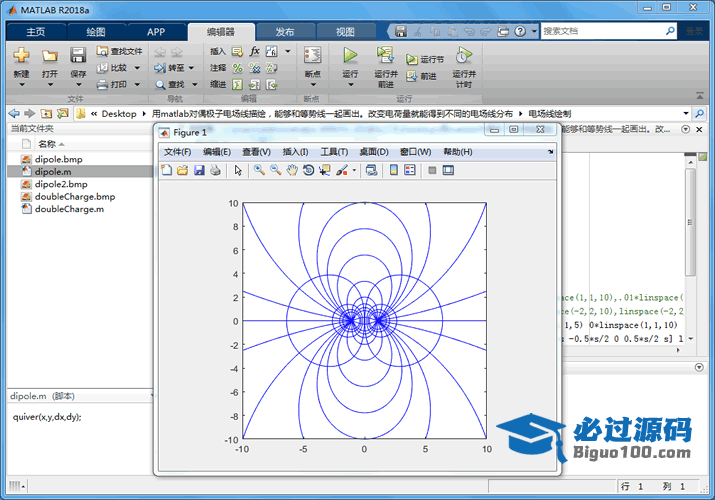This screenshot has width=715, height=500.
Task: Click the Run and Advance (运行并前进) icon
Action: coord(385,55)
